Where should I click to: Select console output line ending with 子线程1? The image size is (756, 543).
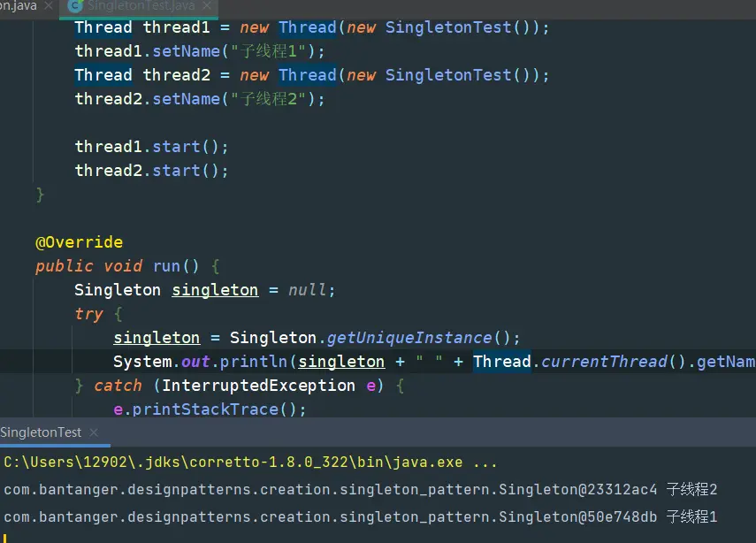coord(361,517)
